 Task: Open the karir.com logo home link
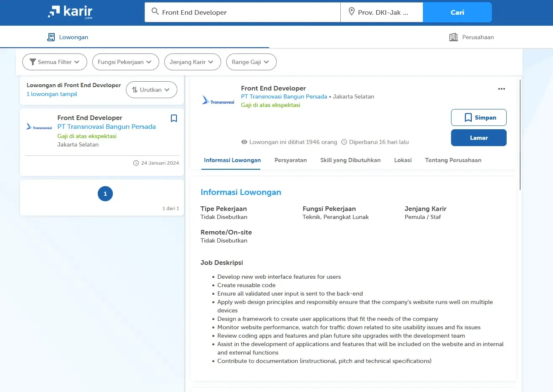70,12
